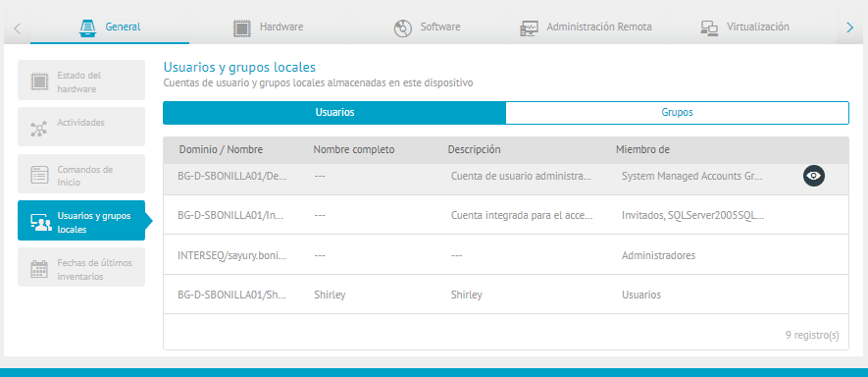This screenshot has height=377, width=868.
Task: Click the Comandos de Inicio list icon
Action: pos(39,175)
